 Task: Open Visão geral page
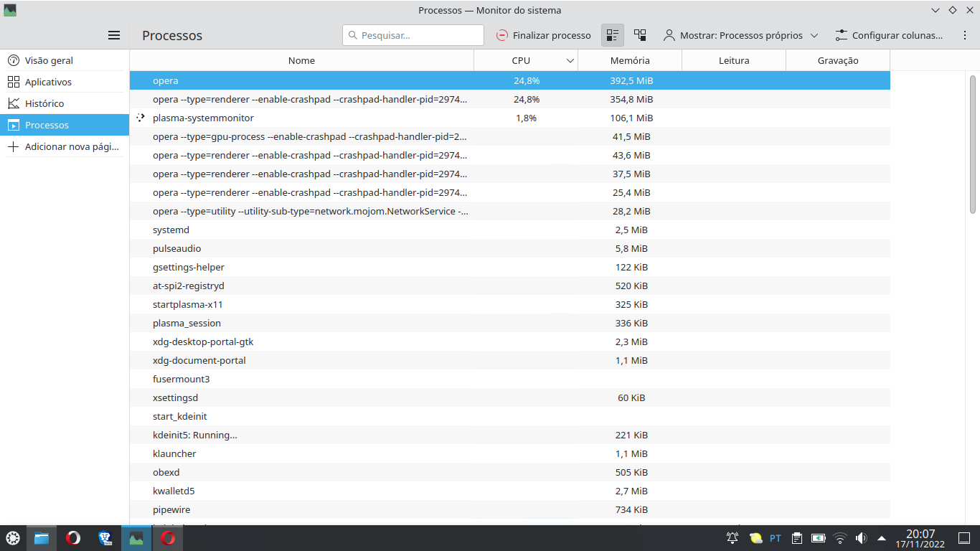click(x=65, y=60)
